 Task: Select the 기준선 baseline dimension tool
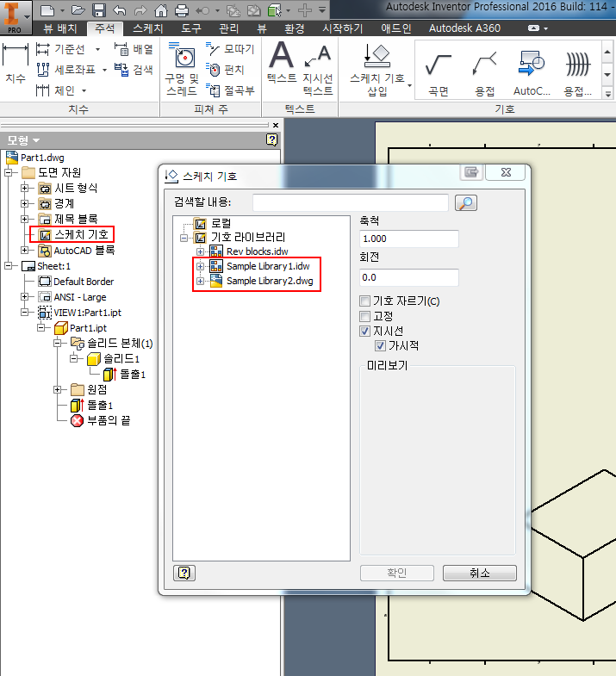61,49
